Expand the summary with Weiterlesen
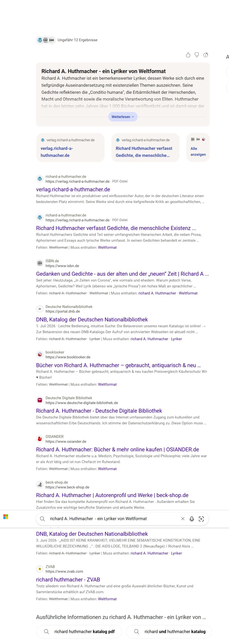The height and width of the screenshot is (644, 229). tap(123, 117)
